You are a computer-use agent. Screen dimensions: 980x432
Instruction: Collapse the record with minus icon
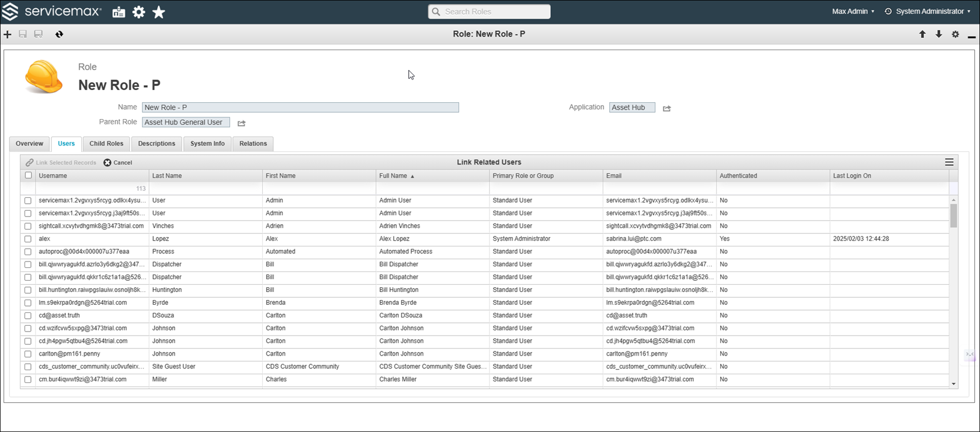point(972,36)
